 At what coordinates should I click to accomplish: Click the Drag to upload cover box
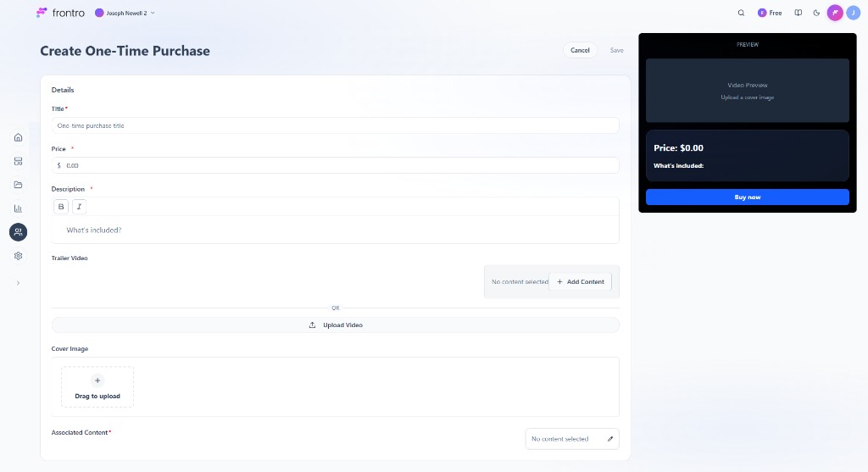97,386
